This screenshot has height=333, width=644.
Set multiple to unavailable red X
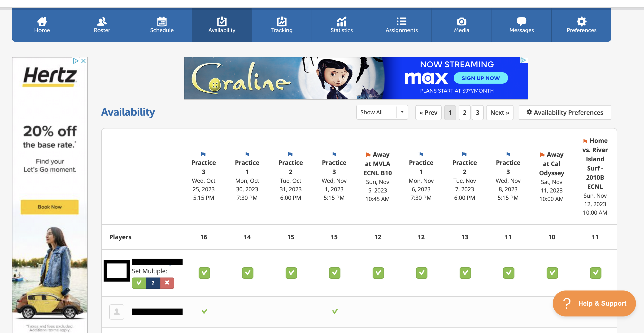point(167,283)
